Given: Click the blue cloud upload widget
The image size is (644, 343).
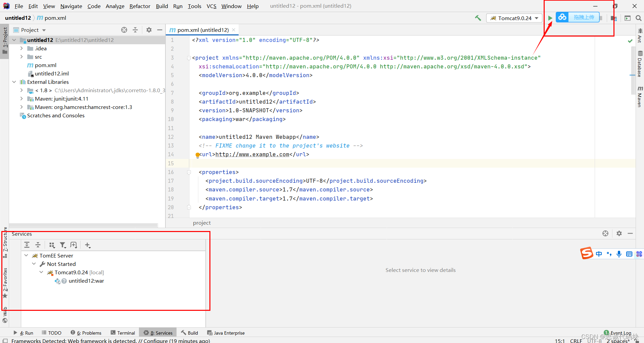Looking at the screenshot, I should [578, 17].
